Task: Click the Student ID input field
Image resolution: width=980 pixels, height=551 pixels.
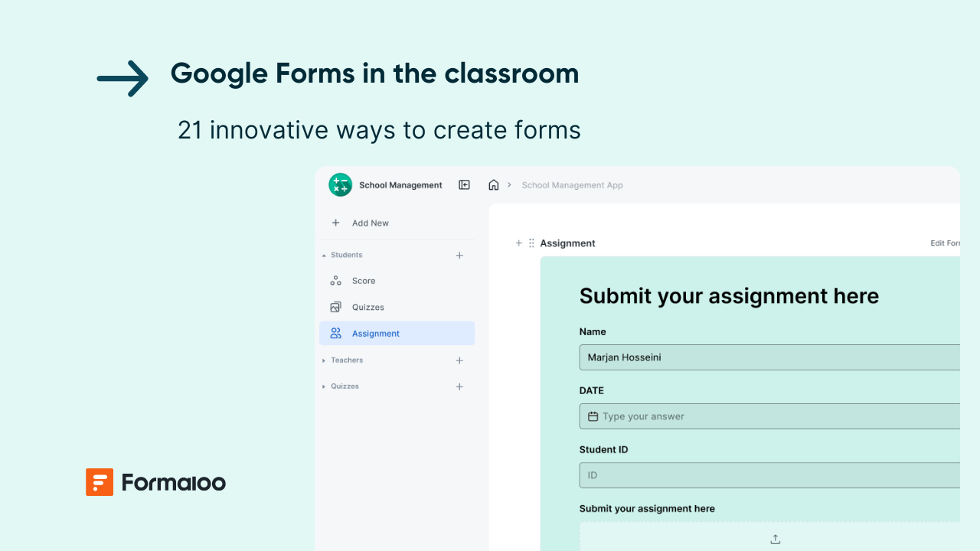Action: coord(769,475)
